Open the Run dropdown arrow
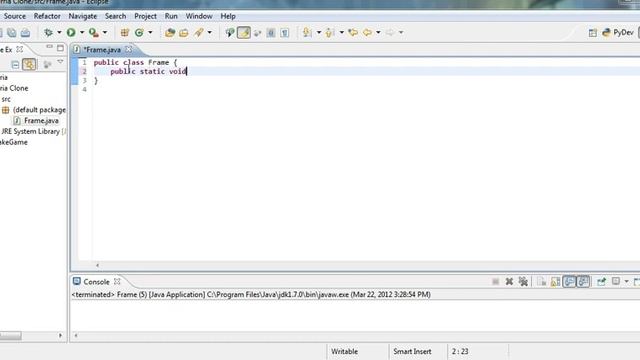This screenshot has width=640, height=360. (x=82, y=32)
